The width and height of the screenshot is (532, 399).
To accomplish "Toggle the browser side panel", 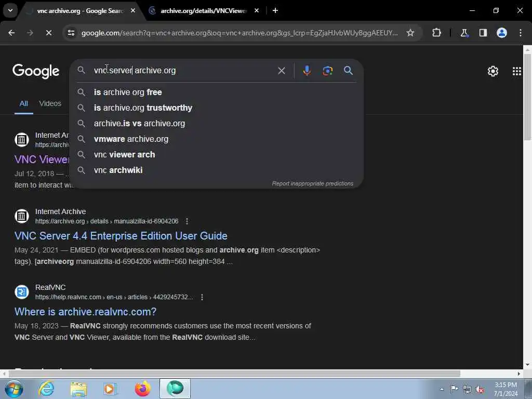I will 483,33.
